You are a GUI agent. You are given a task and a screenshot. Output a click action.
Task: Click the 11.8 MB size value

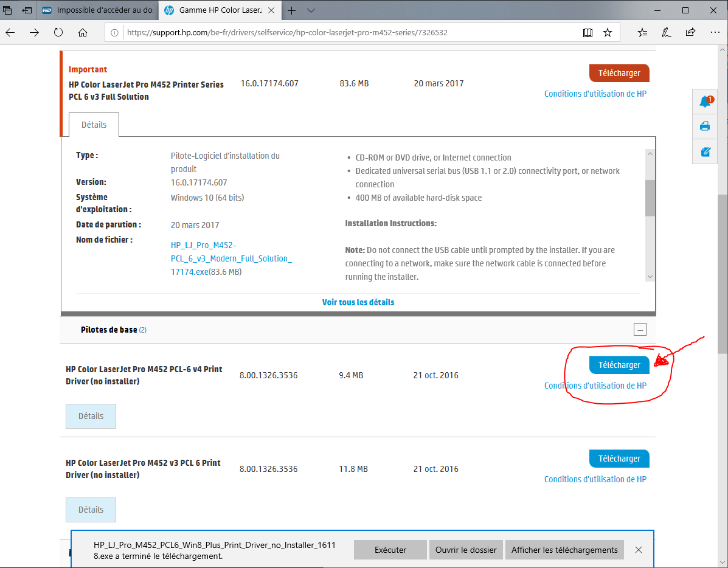click(353, 469)
